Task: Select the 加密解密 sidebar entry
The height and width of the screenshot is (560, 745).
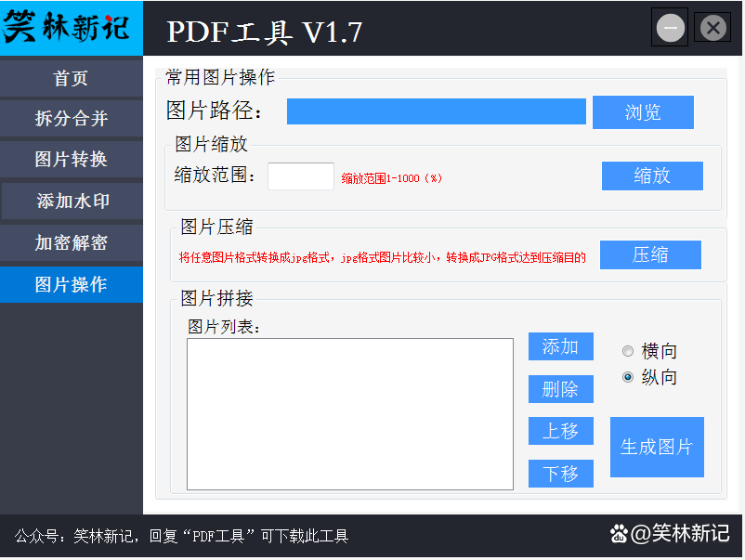Action: point(71,242)
